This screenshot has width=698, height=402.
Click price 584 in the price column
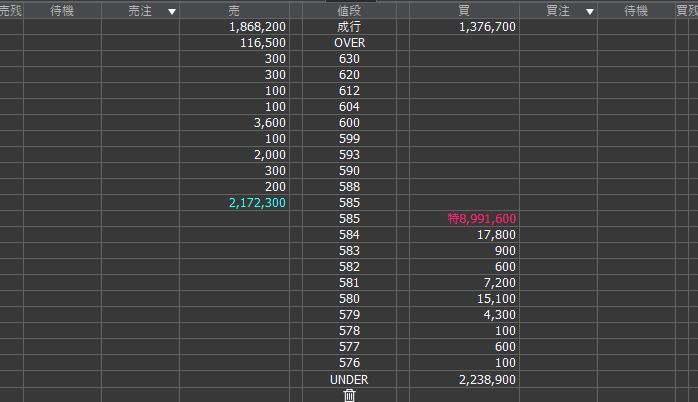(349, 235)
